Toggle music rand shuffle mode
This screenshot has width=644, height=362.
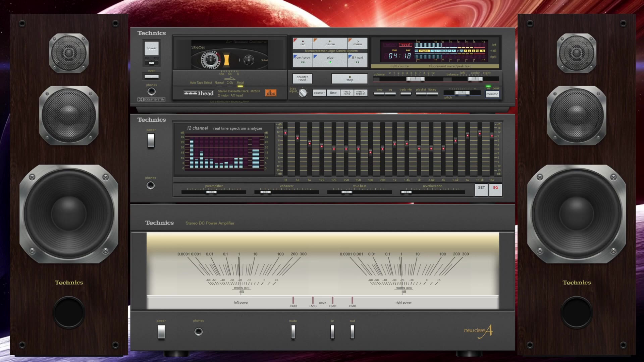(347, 93)
